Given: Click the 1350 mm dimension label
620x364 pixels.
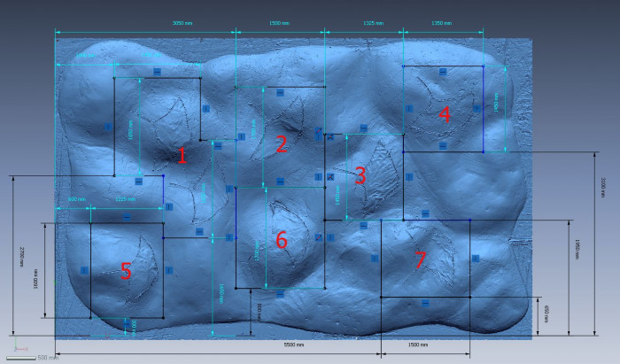Looking at the screenshot, I should click(440, 23).
